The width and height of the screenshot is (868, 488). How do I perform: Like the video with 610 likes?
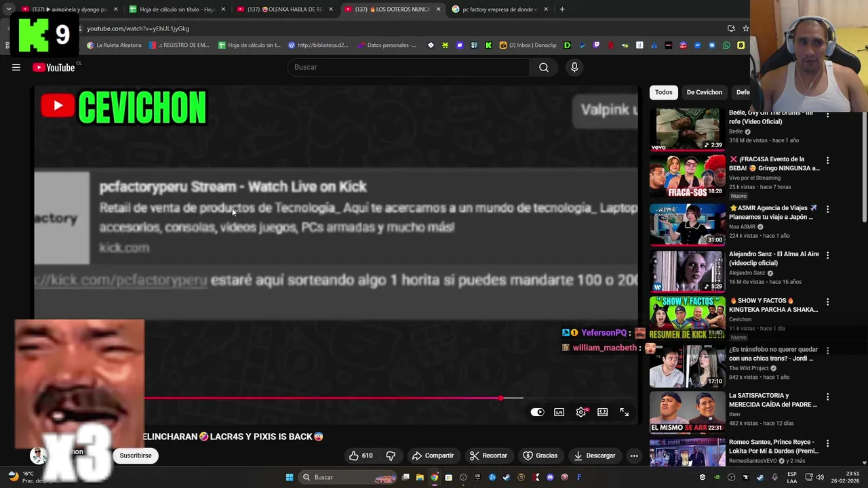pyautogui.click(x=361, y=455)
